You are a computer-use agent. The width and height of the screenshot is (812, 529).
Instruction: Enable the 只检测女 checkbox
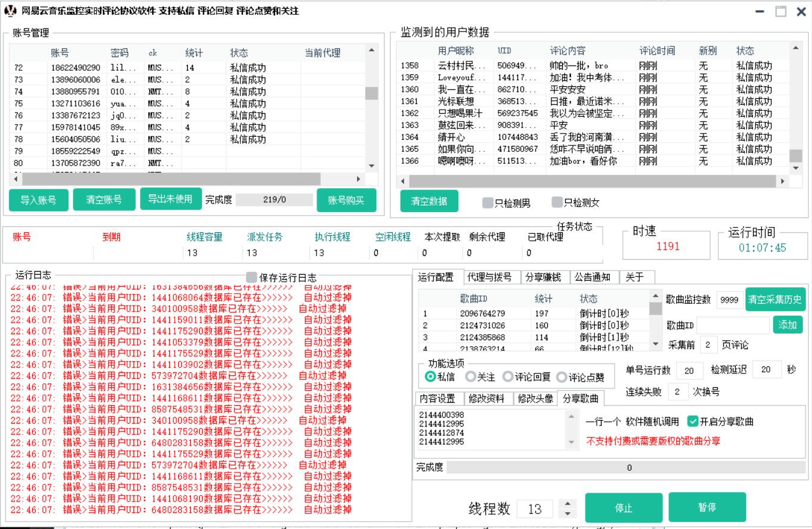click(x=557, y=203)
